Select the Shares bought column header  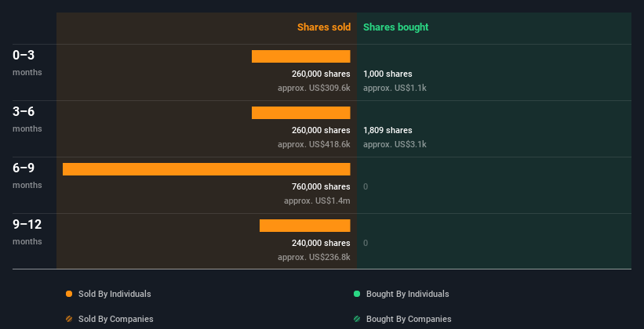395,27
